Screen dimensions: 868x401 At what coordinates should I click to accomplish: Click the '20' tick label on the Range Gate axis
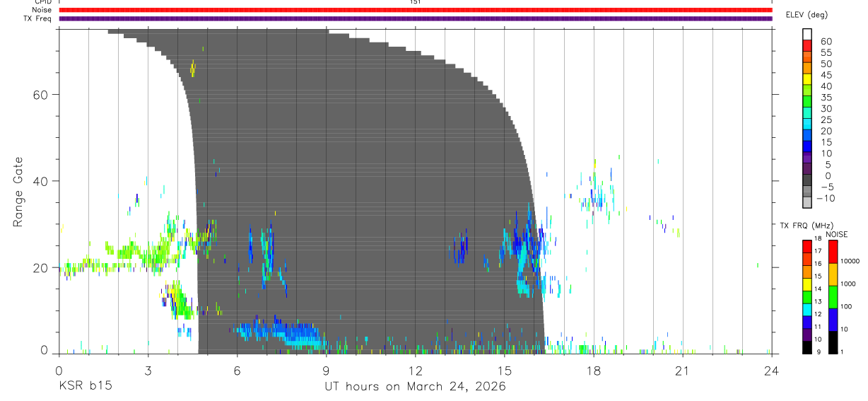[41, 267]
